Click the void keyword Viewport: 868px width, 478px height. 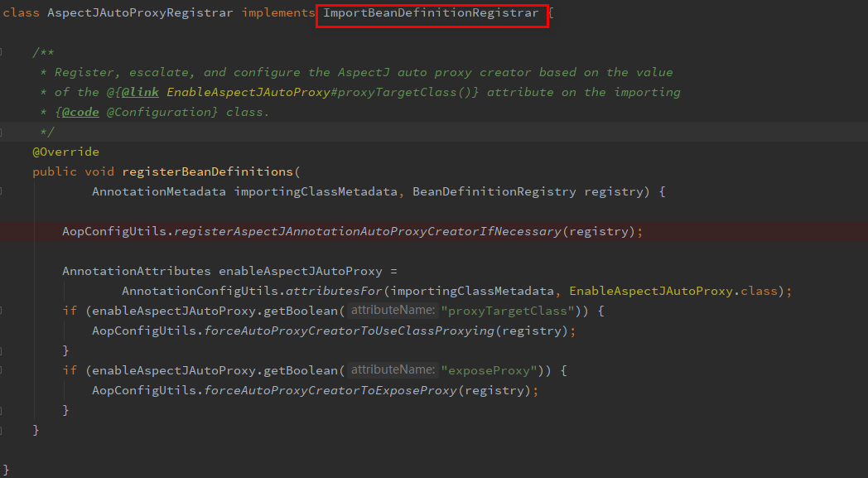[x=99, y=171]
